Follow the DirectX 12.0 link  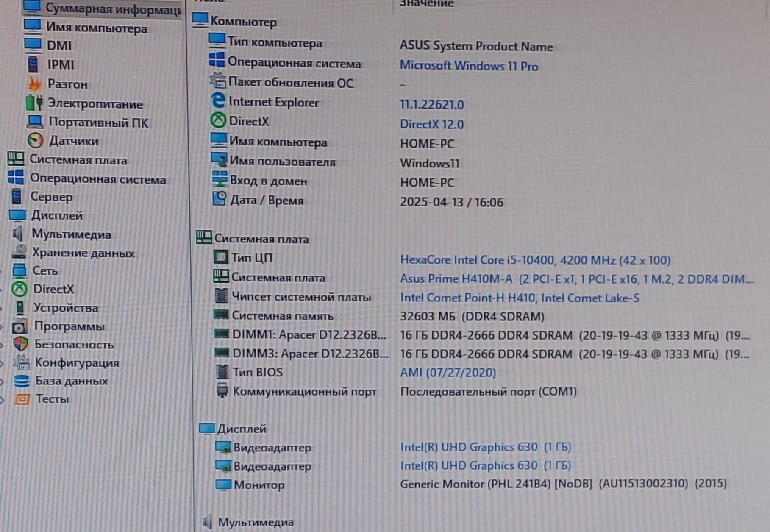tap(432, 124)
